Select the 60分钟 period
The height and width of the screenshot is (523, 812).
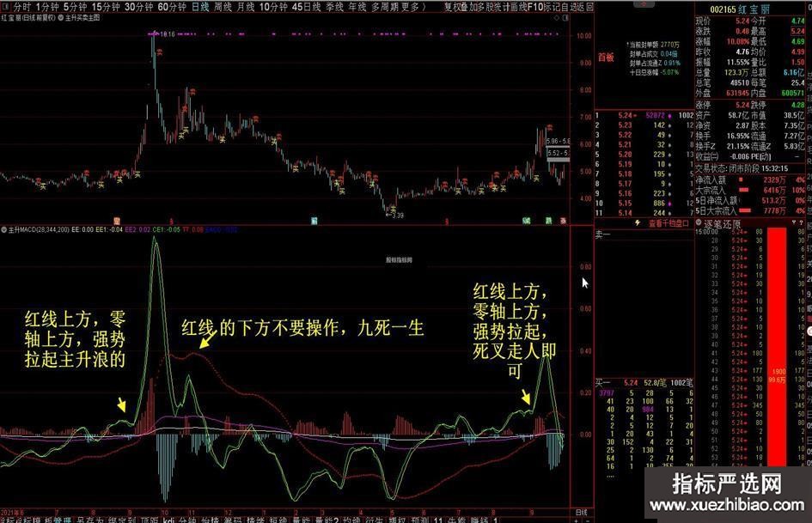[171, 7]
